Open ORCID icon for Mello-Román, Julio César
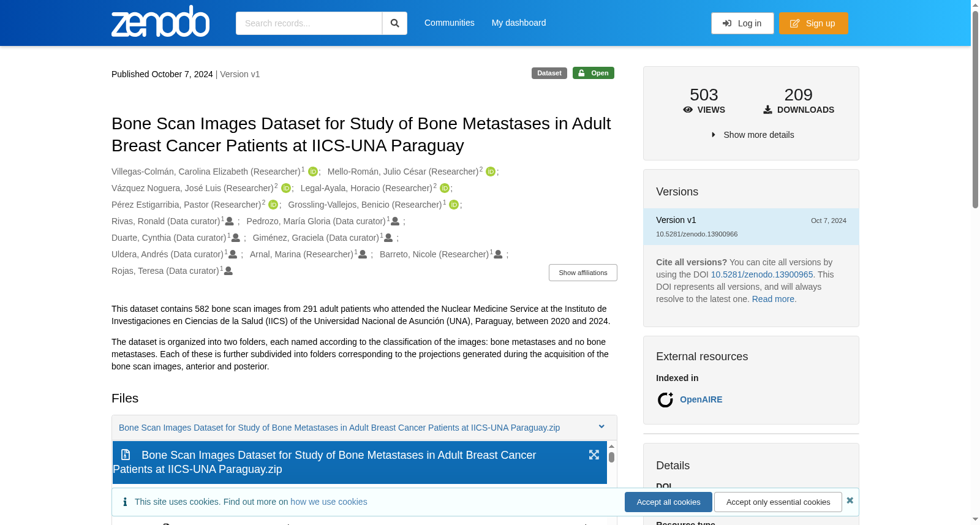 pos(491,172)
